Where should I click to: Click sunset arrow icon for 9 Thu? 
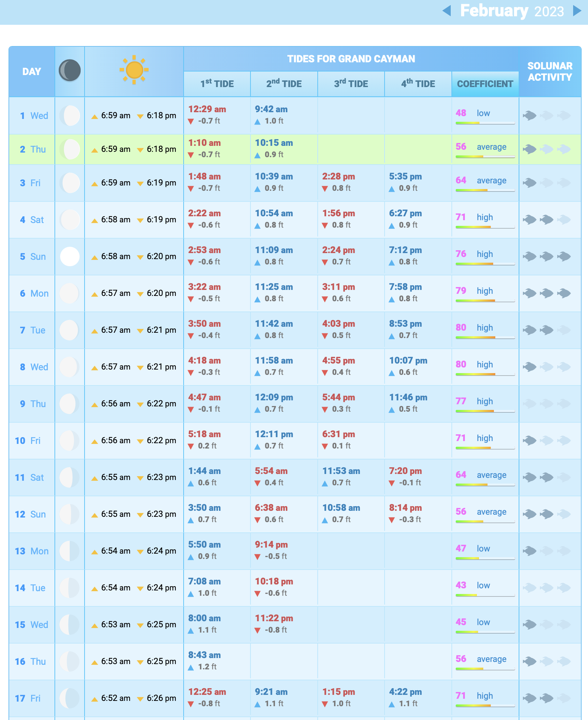[x=140, y=405]
